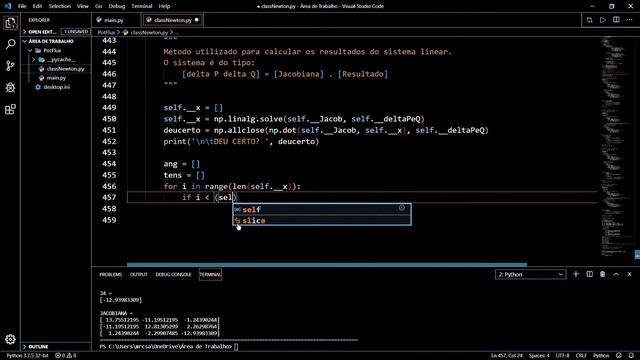Viewport: 640px width, 360px height.
Task: Click suggestion details info icon
Action: (402, 208)
